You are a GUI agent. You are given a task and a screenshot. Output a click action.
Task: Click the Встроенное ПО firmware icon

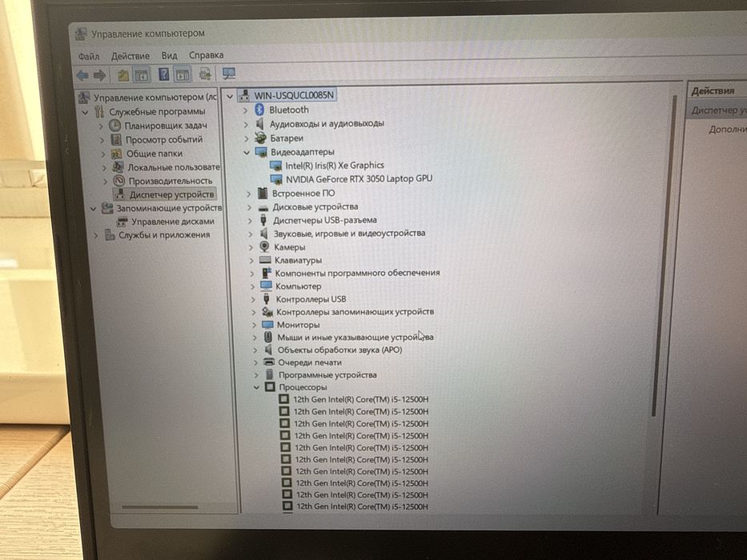click(263, 194)
